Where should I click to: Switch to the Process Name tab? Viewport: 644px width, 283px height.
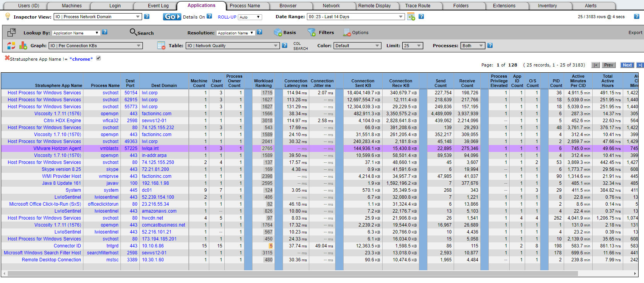coord(245,6)
